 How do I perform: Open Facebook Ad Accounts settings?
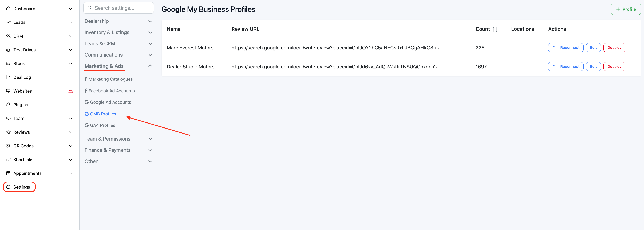coord(112,91)
